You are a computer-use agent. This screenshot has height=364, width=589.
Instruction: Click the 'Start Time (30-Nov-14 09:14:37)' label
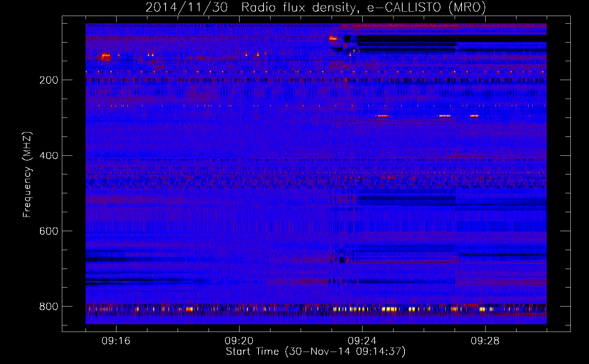[316, 352]
